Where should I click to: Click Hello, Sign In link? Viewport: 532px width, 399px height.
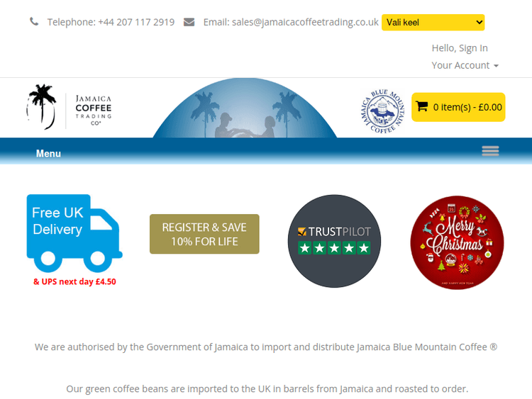pos(460,48)
